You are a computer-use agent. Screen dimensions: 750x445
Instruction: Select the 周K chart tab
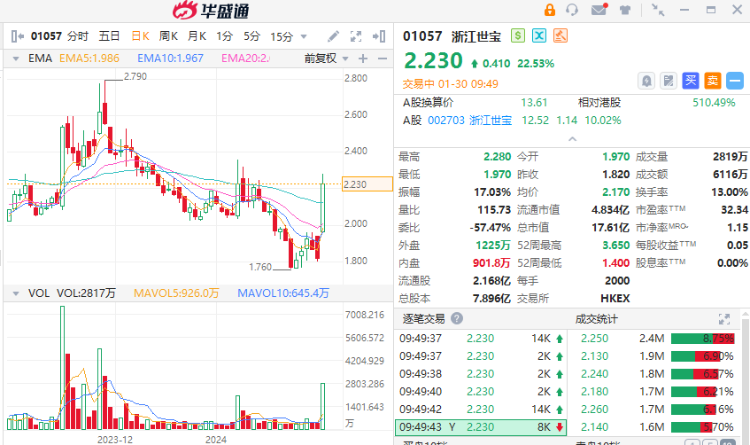tap(168, 36)
